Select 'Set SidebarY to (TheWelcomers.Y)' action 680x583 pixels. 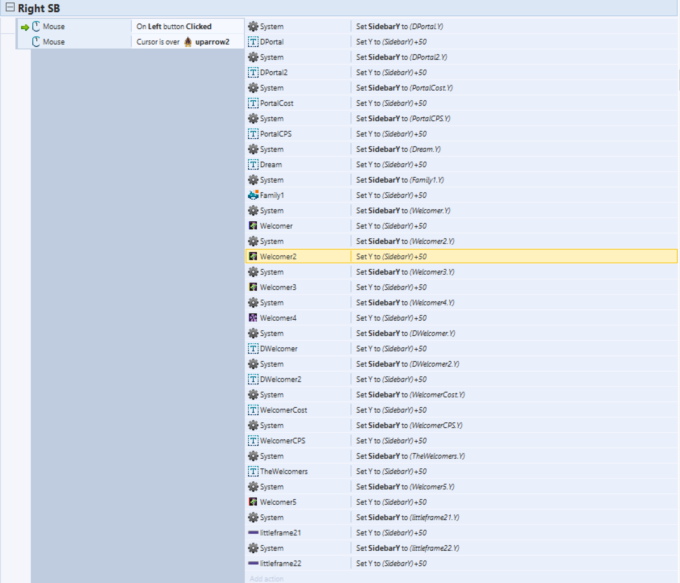pos(410,456)
